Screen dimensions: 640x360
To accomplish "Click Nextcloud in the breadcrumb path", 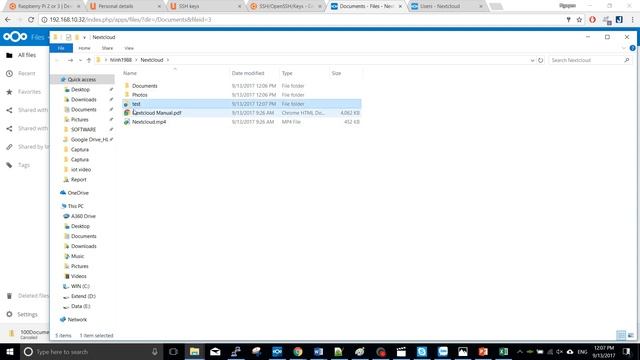I will click(152, 60).
